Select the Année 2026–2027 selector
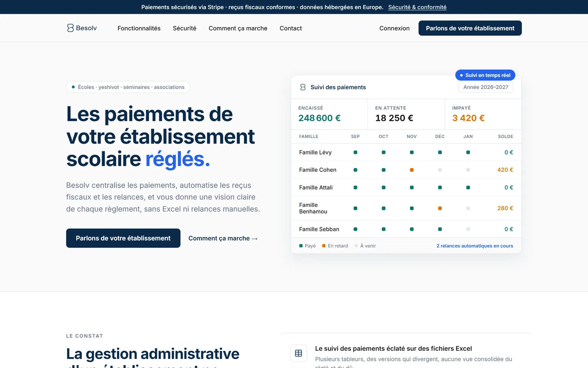The width and height of the screenshot is (588, 368). pyautogui.click(x=486, y=87)
